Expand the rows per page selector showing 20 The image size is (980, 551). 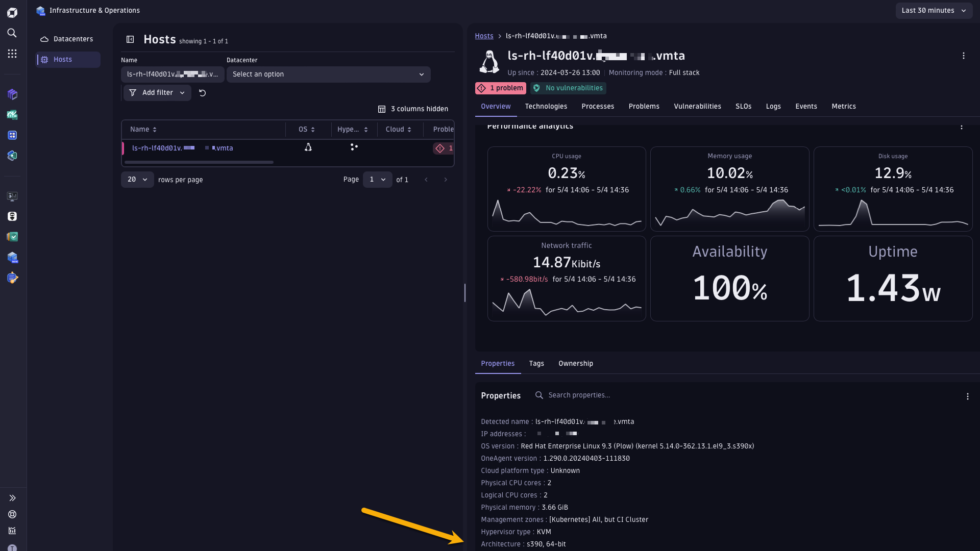coord(136,180)
